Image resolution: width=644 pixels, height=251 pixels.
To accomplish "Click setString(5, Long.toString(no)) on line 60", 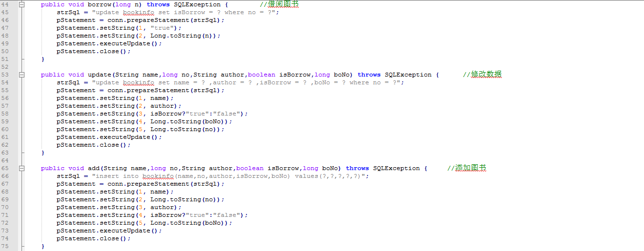I will point(162,129).
